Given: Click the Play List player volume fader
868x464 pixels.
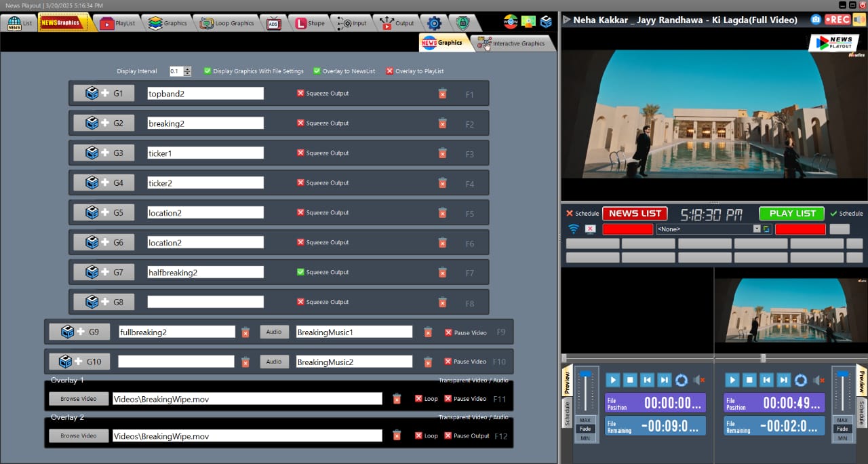Looking at the screenshot, I should point(843,374).
